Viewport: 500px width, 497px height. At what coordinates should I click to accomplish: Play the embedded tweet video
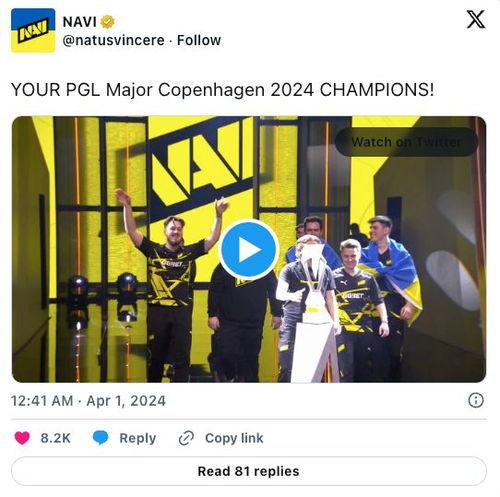[249, 249]
